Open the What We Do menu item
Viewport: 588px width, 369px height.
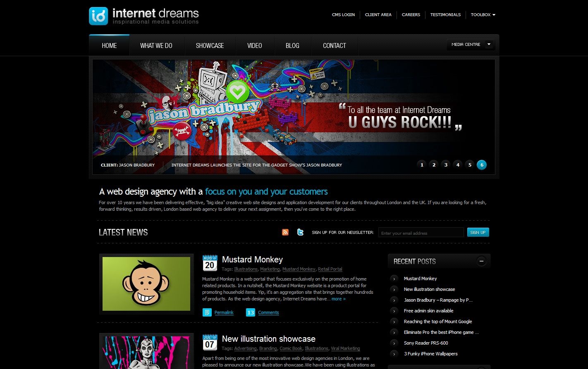coord(156,45)
